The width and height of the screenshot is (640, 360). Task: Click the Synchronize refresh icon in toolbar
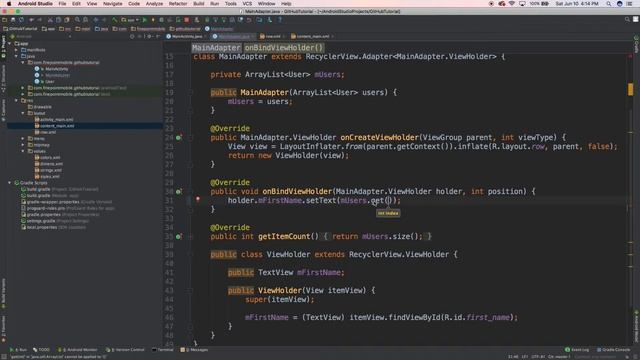click(x=21, y=20)
